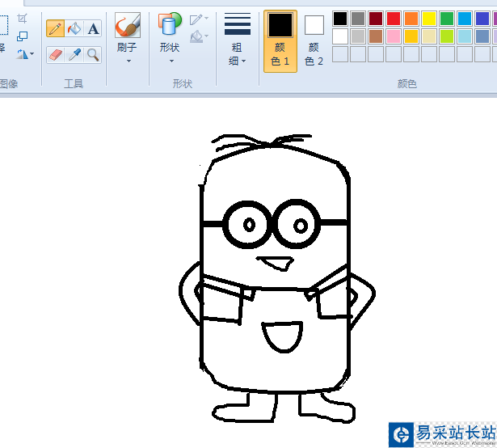Screen dimensions: 497x448
Task: Open the rotate dropdown arrow
Action: click(32, 54)
